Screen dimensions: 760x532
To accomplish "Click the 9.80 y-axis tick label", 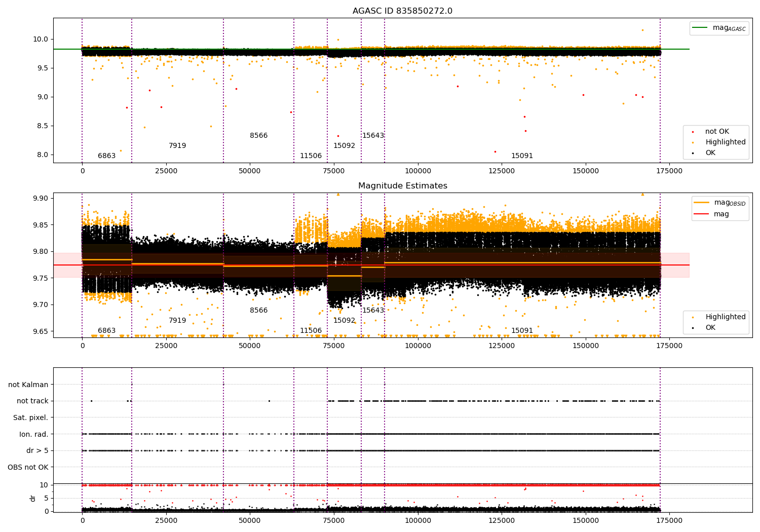I will point(41,252).
